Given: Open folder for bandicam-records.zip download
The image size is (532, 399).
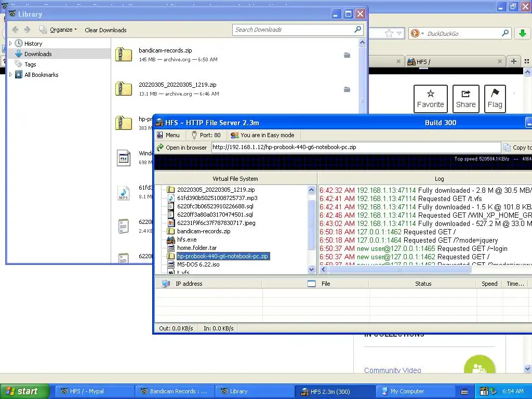Looking at the screenshot, I should [x=347, y=55].
